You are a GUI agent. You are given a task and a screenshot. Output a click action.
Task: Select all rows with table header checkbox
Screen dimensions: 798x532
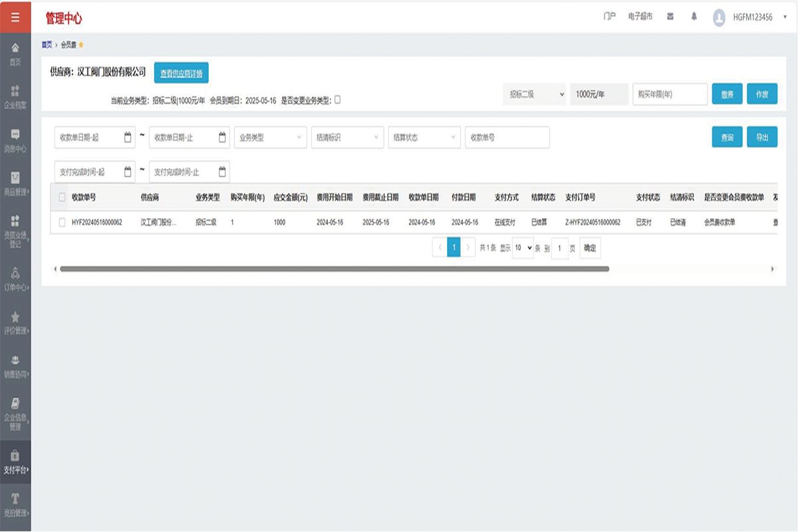[x=63, y=198]
